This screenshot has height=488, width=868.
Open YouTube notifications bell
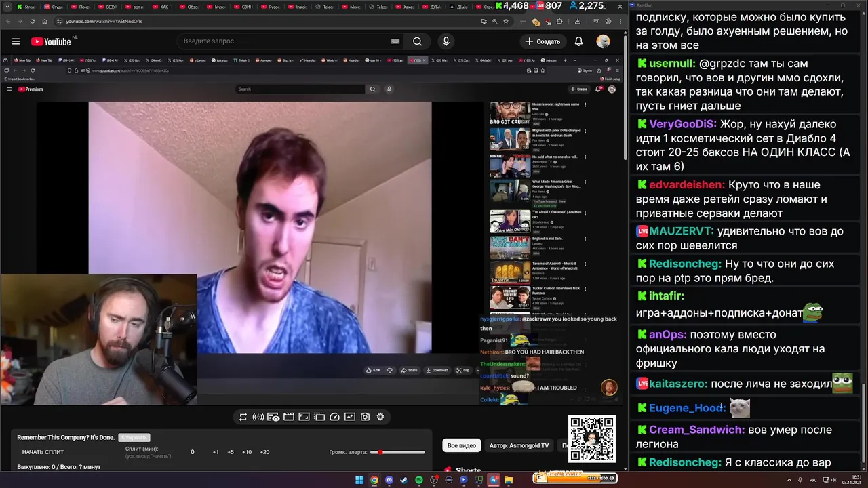(578, 41)
